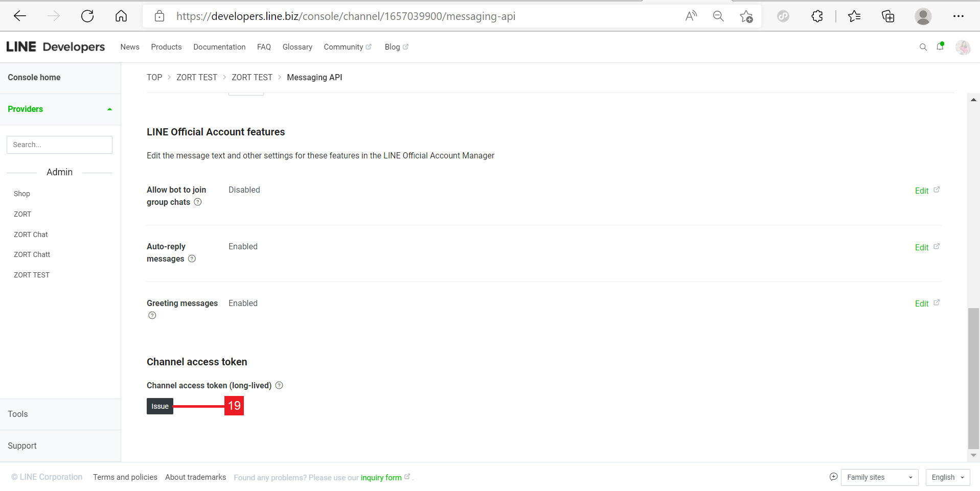Open the browser home page icon

[121, 16]
